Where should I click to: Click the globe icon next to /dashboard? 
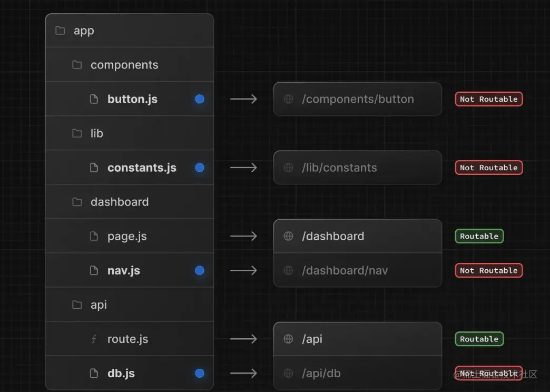288,236
